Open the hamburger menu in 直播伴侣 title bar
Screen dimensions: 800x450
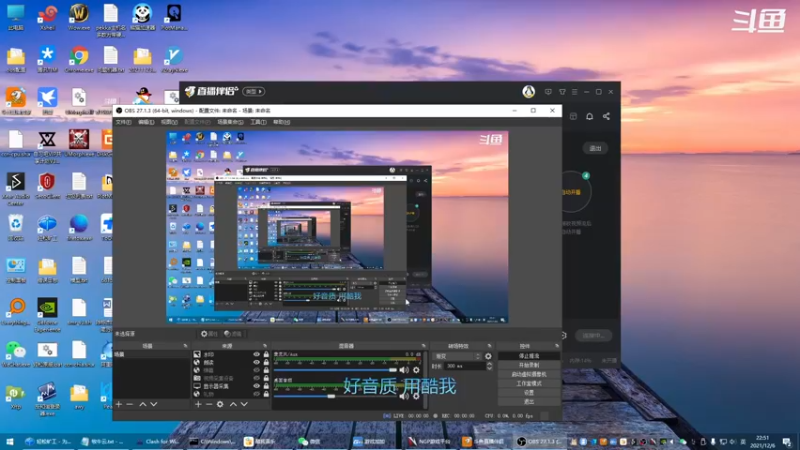[574, 92]
